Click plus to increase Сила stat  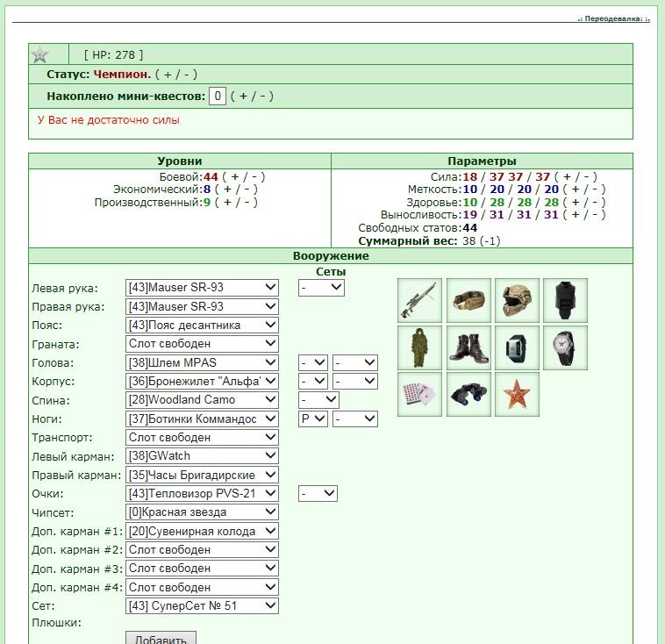coord(567,176)
